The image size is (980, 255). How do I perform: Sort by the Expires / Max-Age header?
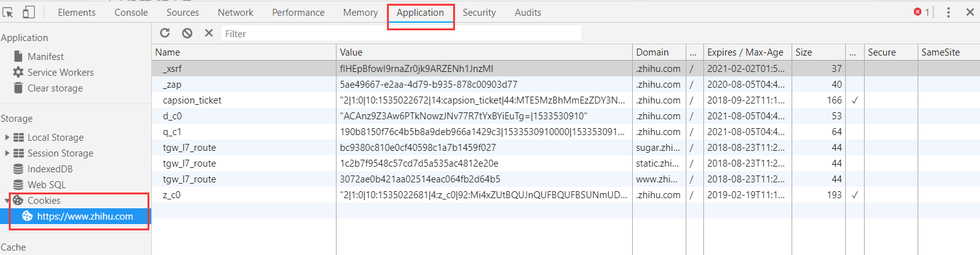pos(747,52)
